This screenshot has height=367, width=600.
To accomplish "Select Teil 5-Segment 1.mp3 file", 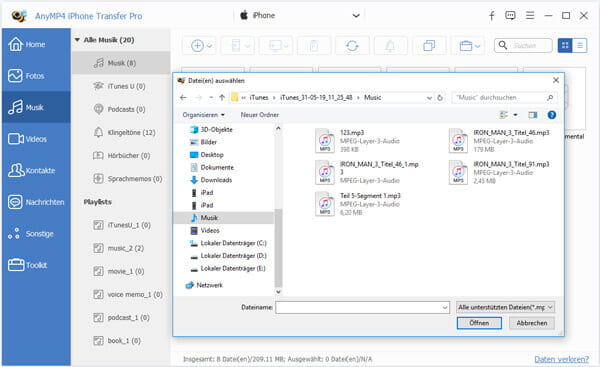I will pos(358,204).
